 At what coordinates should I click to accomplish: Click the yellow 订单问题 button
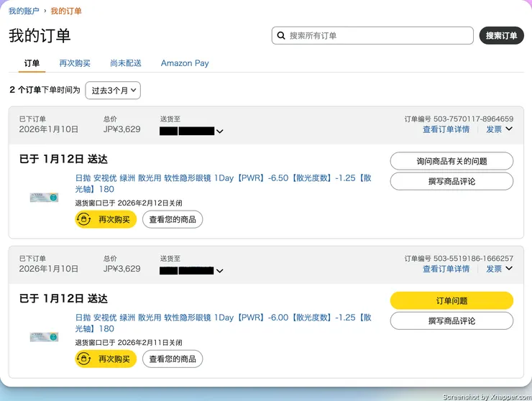tap(451, 300)
